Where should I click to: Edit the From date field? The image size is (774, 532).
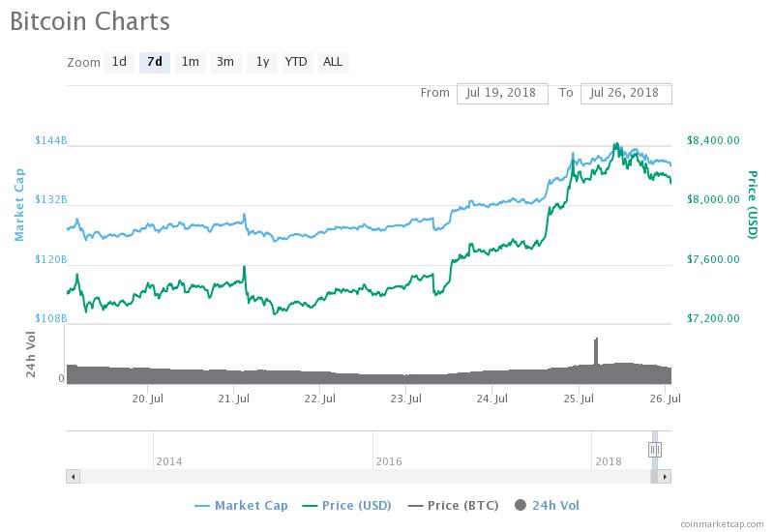502,93
